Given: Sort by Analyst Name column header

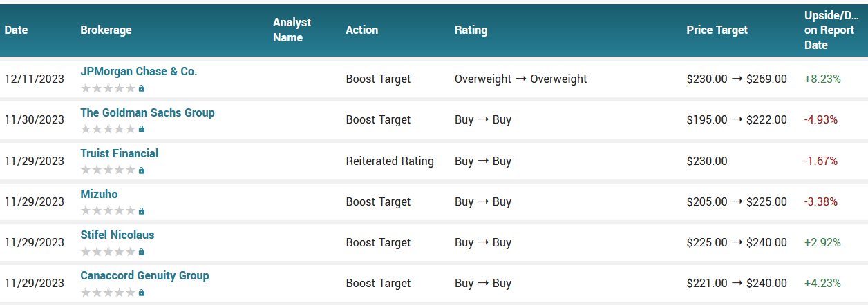Looking at the screenshot, I should click(292, 30).
